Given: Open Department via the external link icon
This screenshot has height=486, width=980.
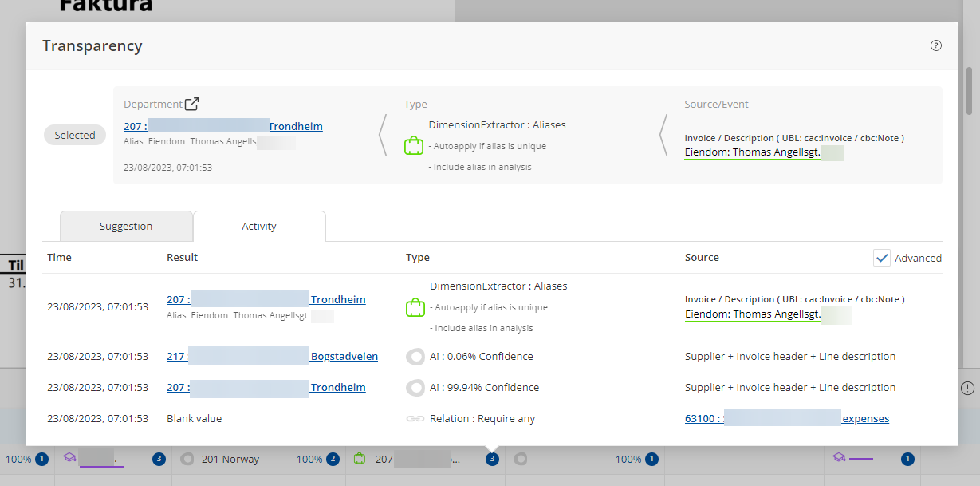Looking at the screenshot, I should 192,104.
